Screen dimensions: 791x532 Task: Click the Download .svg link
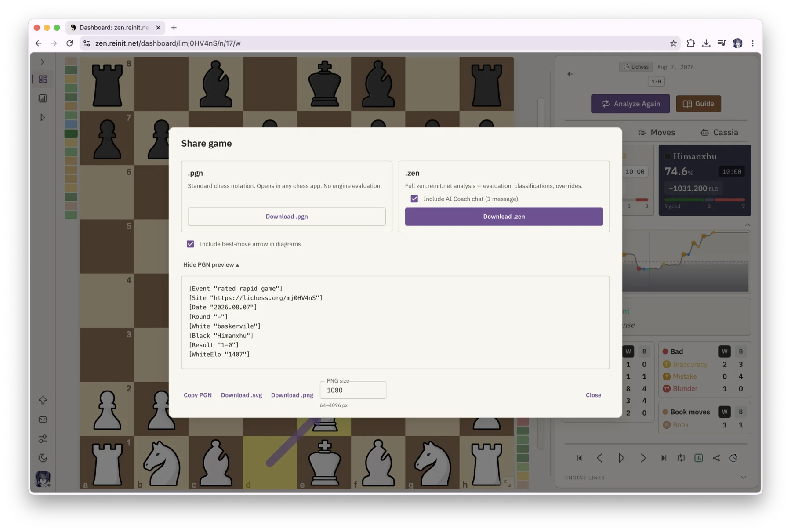pos(241,395)
